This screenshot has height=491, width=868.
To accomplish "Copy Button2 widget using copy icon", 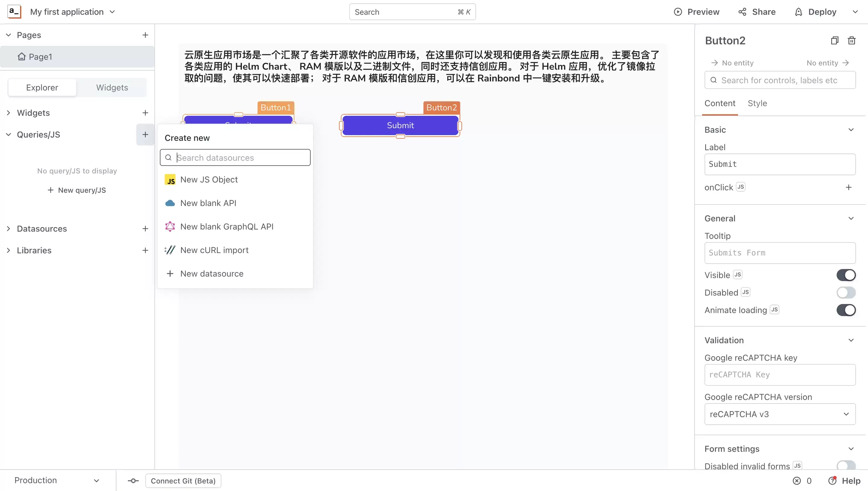I will (834, 40).
